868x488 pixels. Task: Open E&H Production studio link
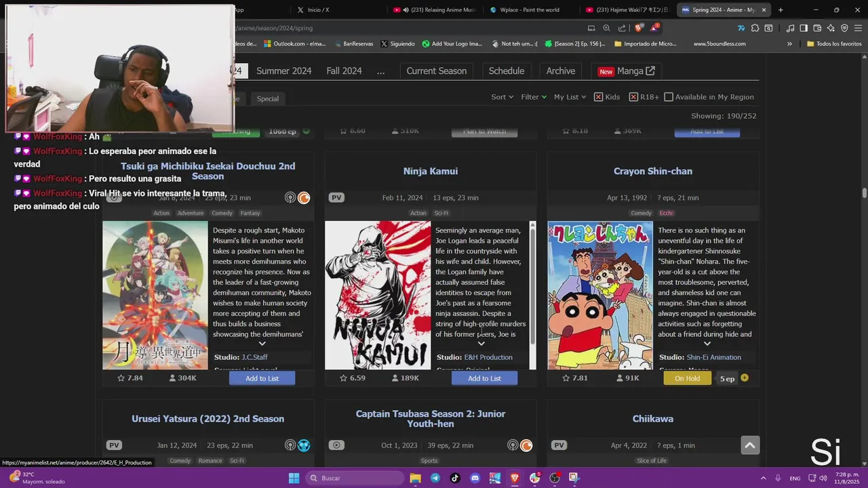488,357
